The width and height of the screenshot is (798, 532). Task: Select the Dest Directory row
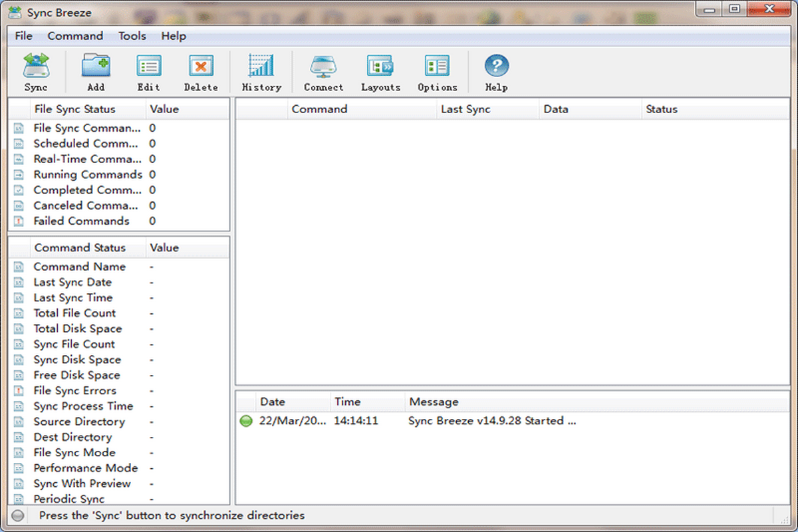click(120, 437)
